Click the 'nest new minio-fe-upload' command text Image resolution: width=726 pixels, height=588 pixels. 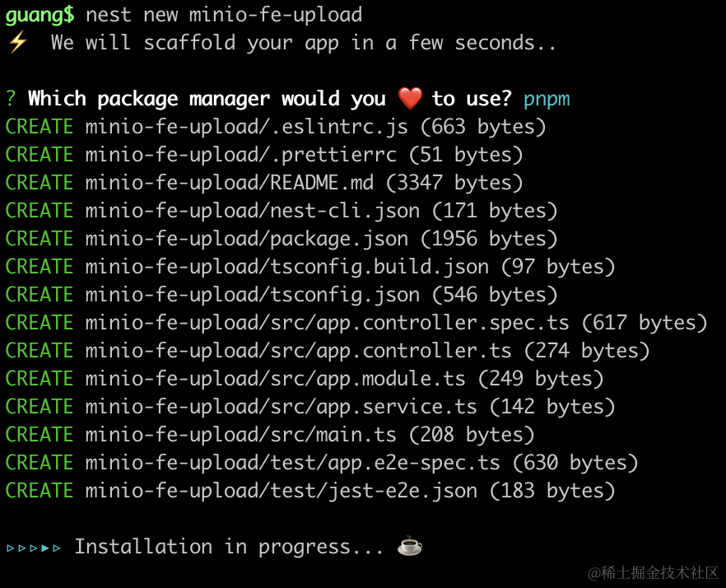[224, 15]
